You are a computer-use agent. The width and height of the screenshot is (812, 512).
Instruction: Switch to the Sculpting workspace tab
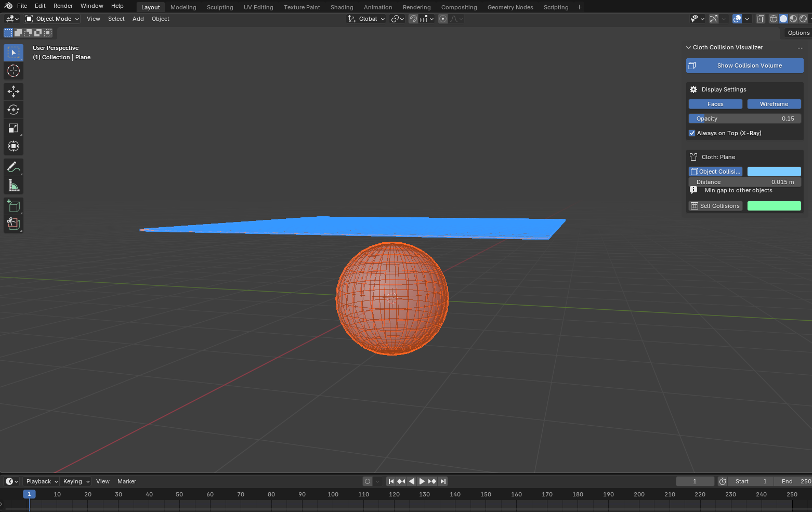220,7
